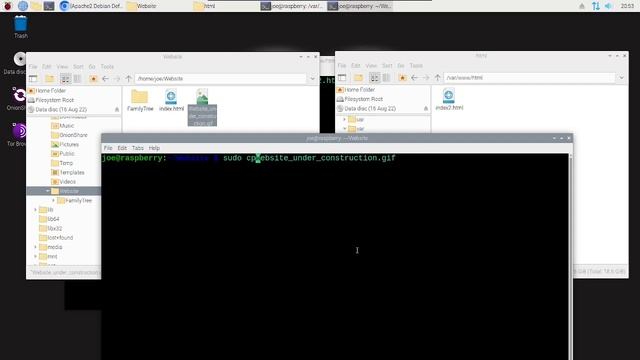640x360 pixels.
Task: Switch html window to icon view
Action: (x=374, y=77)
